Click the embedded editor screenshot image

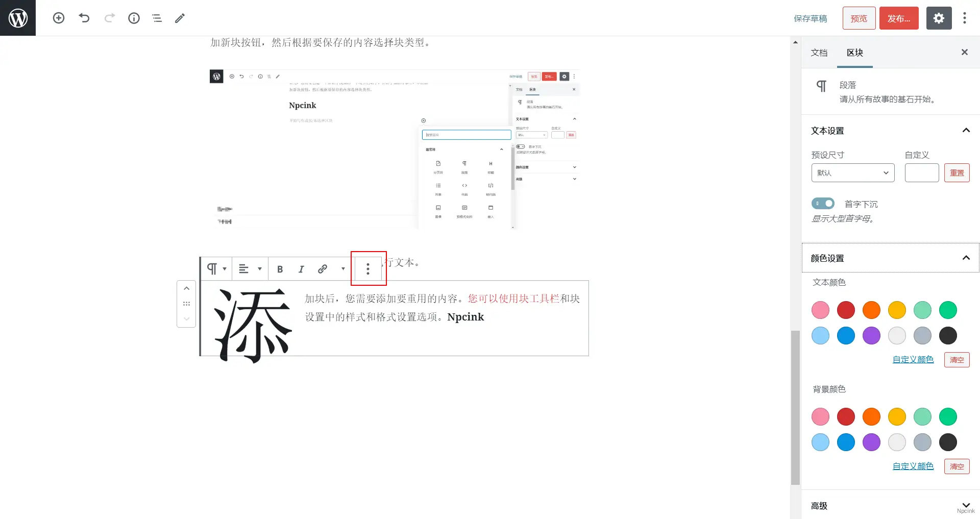click(395, 150)
